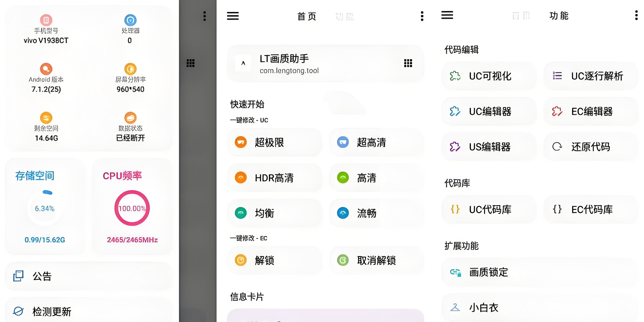This screenshot has height=322, width=644.
Task: Click the orange HDR高清 icon
Action: [x=241, y=178]
